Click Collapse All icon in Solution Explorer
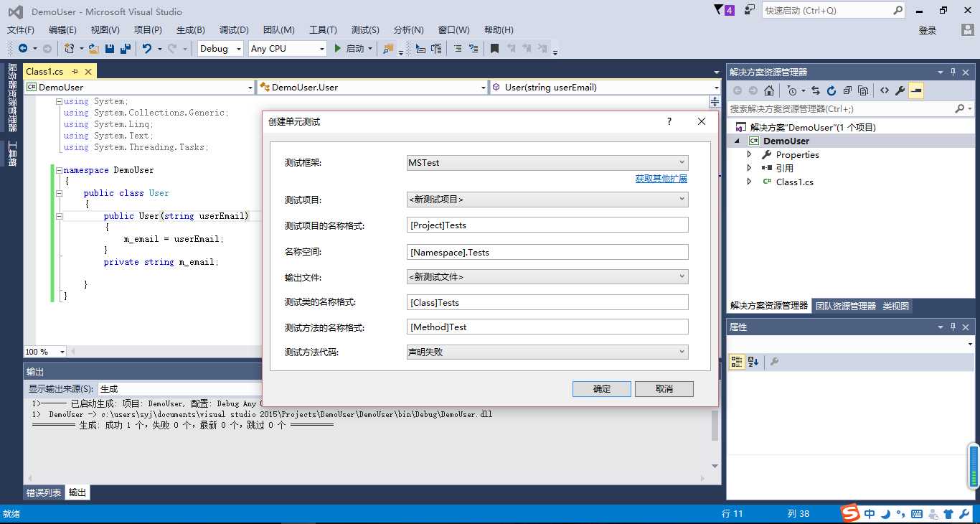Image resolution: width=980 pixels, height=524 pixels. [847, 90]
